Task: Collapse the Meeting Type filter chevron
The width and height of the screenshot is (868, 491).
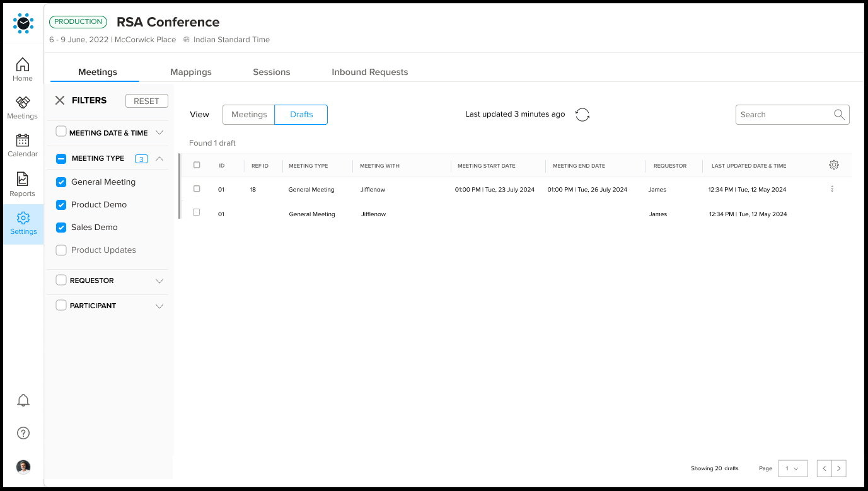Action: click(x=159, y=159)
